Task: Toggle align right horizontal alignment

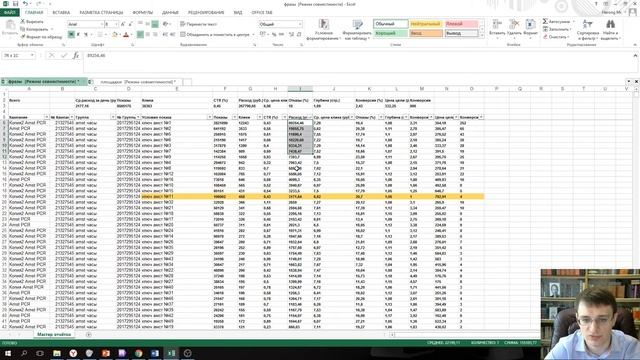Action: coord(155,35)
